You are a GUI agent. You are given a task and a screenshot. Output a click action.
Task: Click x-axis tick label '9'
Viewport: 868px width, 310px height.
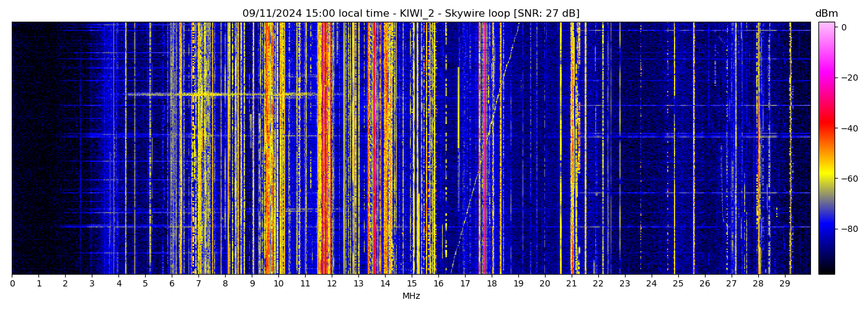(x=252, y=284)
